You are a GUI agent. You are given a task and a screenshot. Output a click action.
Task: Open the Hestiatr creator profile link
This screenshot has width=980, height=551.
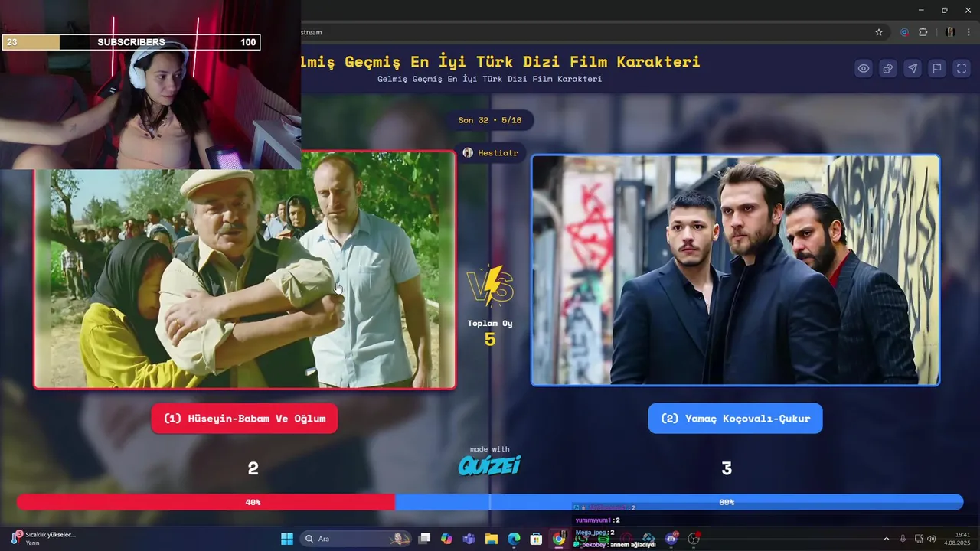(x=490, y=153)
